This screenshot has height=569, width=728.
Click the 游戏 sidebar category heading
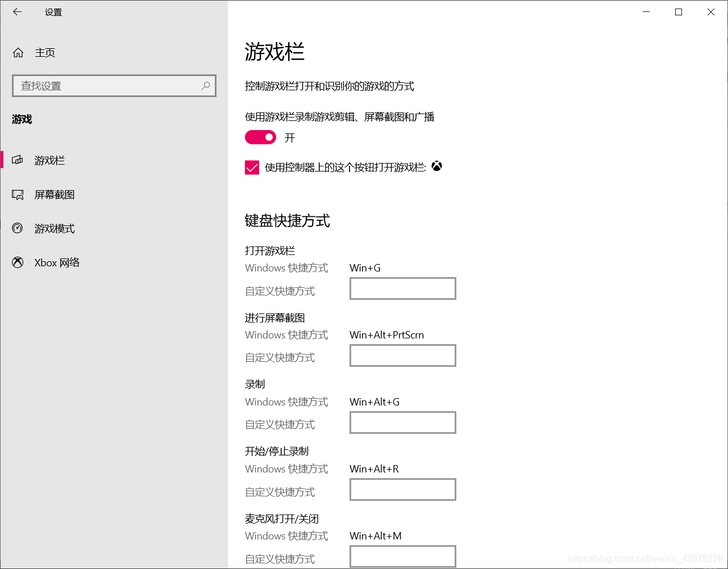pyautogui.click(x=22, y=119)
